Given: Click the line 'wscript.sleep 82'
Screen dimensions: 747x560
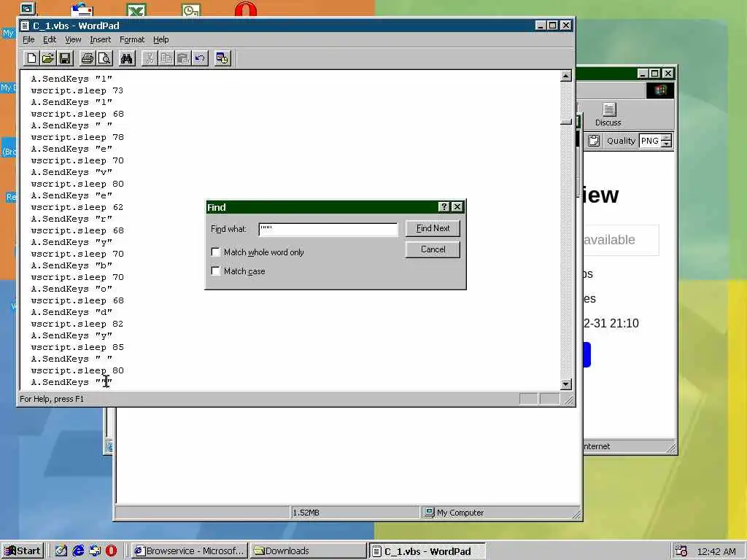Looking at the screenshot, I should [77, 324].
